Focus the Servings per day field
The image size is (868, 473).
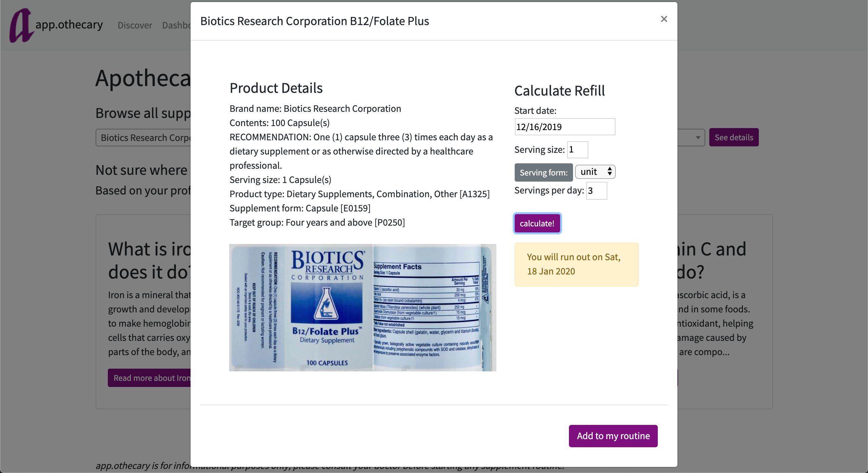(596, 191)
